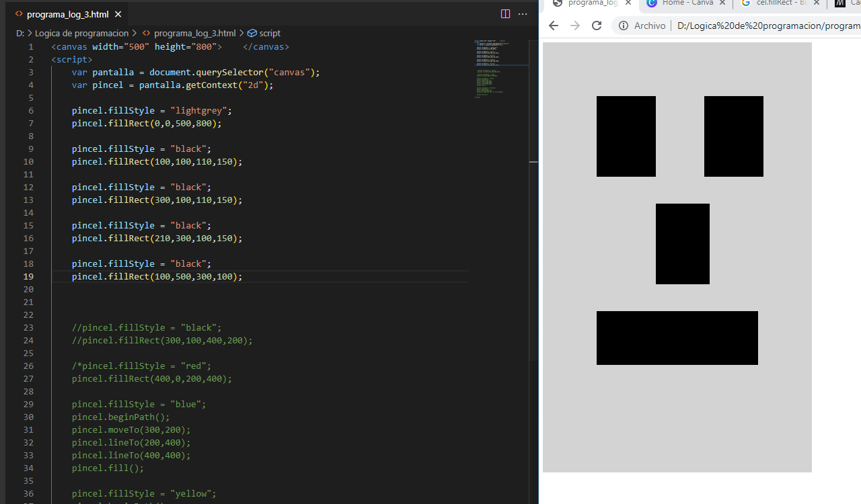Close the cel.fillRect Google search tab
Viewport: 861px width, 504px height.
click(817, 3)
